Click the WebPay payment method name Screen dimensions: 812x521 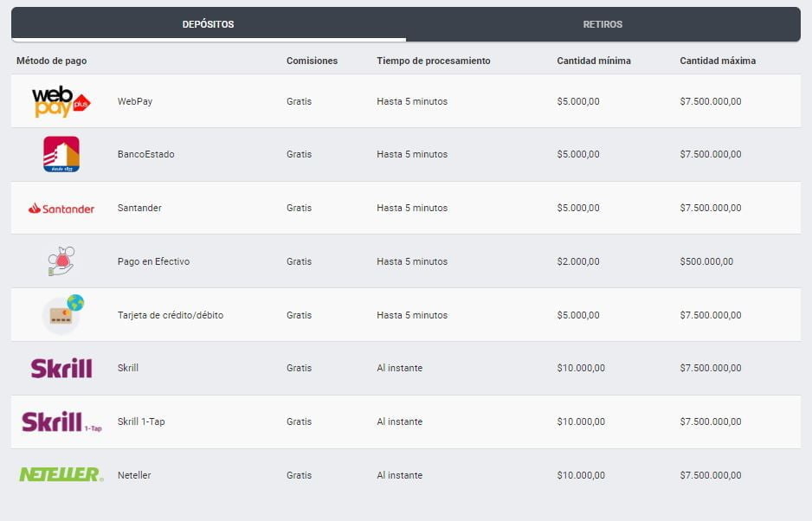coord(135,101)
